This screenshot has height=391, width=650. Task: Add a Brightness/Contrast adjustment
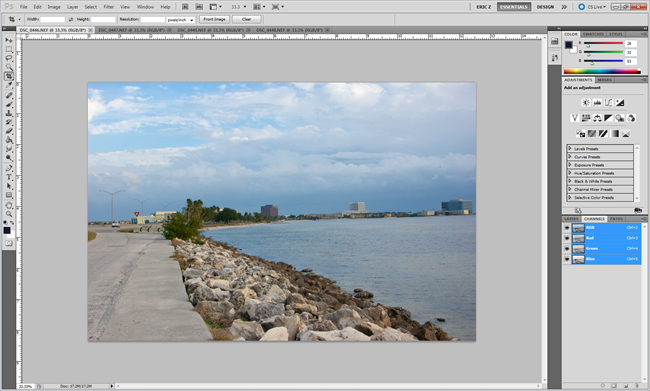[586, 103]
